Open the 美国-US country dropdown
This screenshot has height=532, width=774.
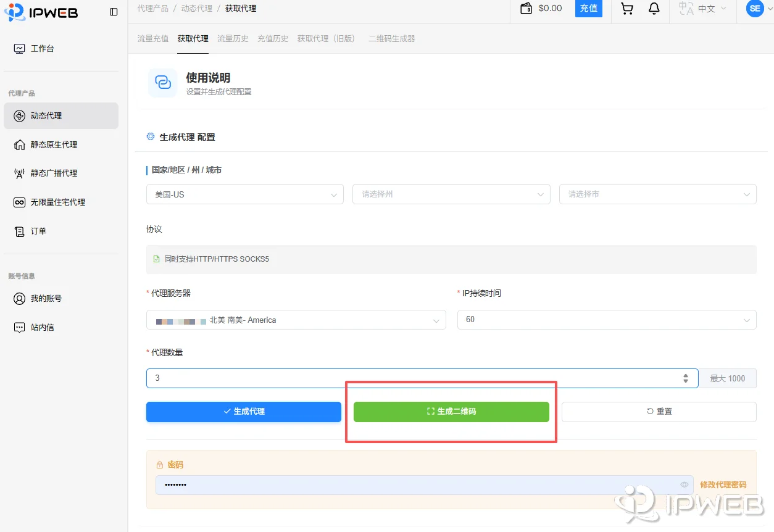[x=245, y=194]
